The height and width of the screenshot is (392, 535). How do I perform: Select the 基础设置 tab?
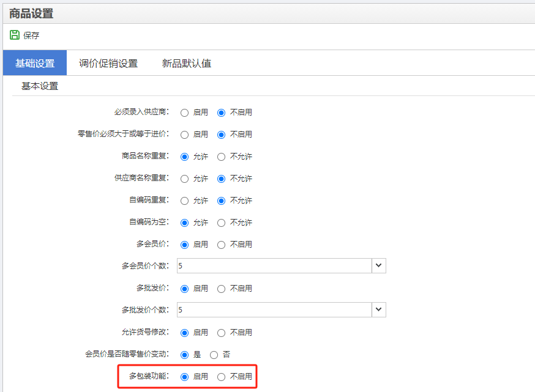pos(35,63)
